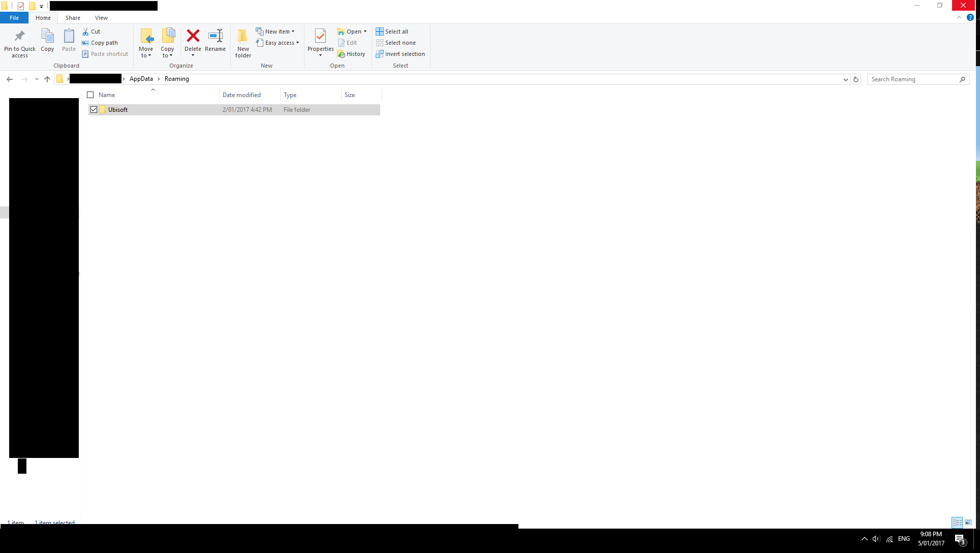This screenshot has width=980, height=553.
Task: Click the Rename icon in ribbon
Action: (x=216, y=36)
